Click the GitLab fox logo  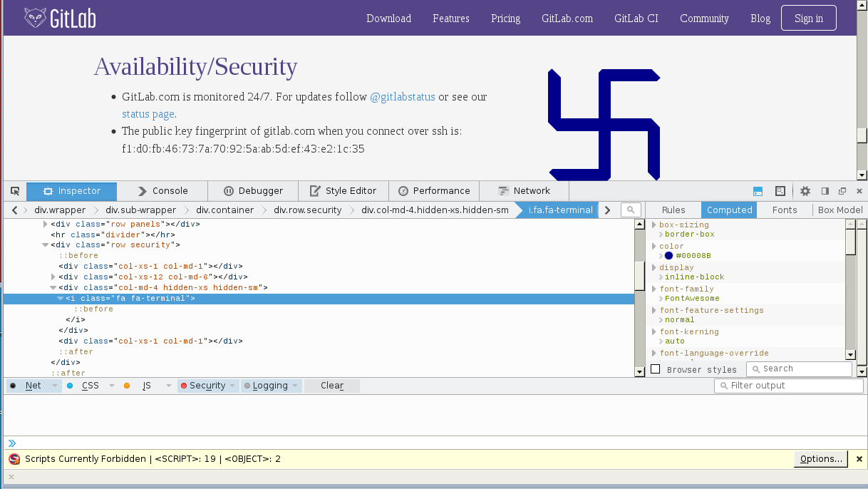click(35, 18)
